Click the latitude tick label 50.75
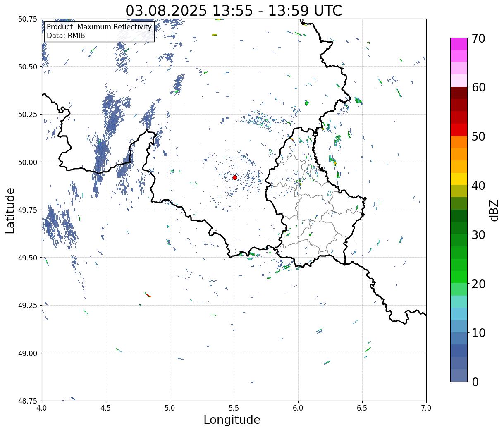 point(28,19)
